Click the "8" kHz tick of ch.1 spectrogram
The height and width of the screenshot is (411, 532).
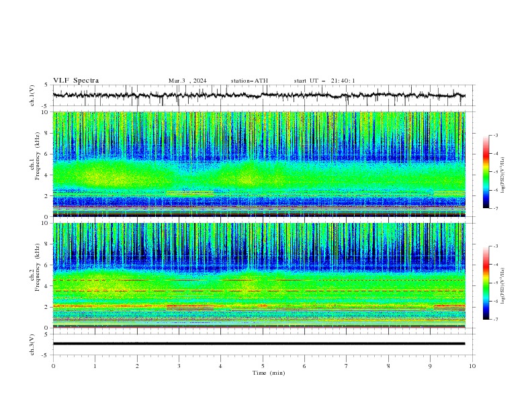(47, 133)
